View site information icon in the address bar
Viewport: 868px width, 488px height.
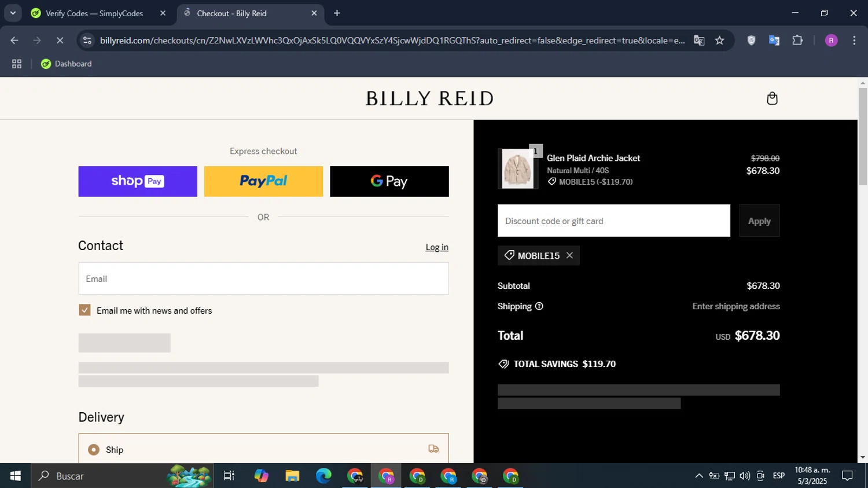tap(87, 41)
